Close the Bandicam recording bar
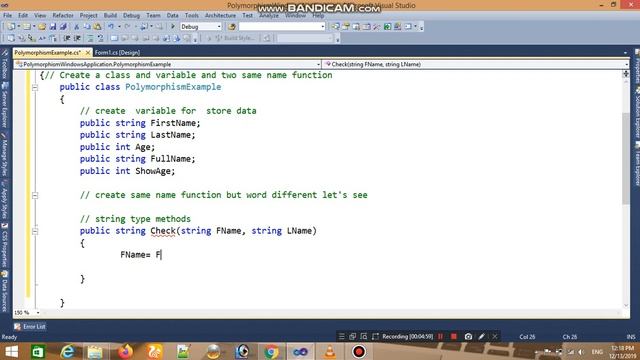This screenshot has height=360, width=640. pyautogui.click(x=495, y=336)
